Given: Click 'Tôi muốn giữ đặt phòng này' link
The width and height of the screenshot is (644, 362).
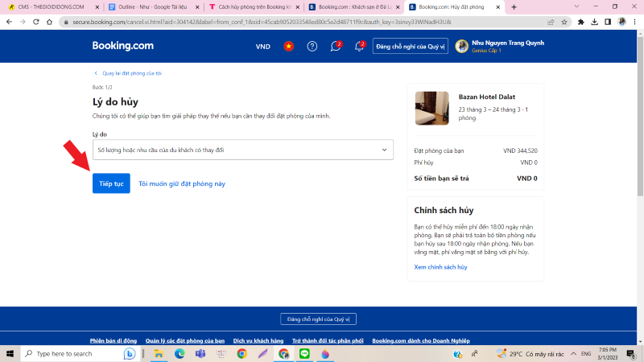Looking at the screenshot, I should (x=182, y=184).
